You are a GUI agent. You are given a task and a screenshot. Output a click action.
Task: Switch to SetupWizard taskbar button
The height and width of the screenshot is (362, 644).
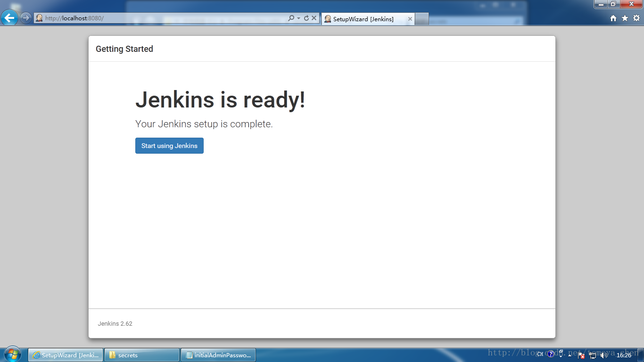[66, 355]
